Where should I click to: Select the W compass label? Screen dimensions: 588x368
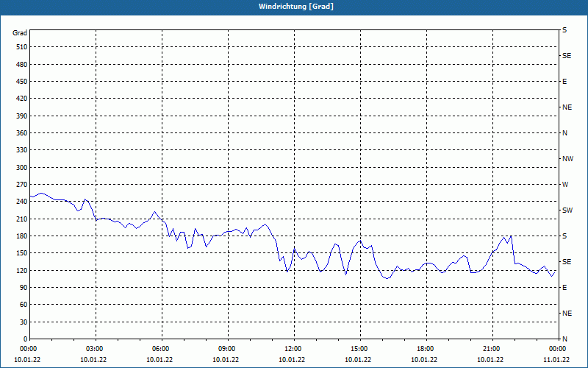[565, 185]
